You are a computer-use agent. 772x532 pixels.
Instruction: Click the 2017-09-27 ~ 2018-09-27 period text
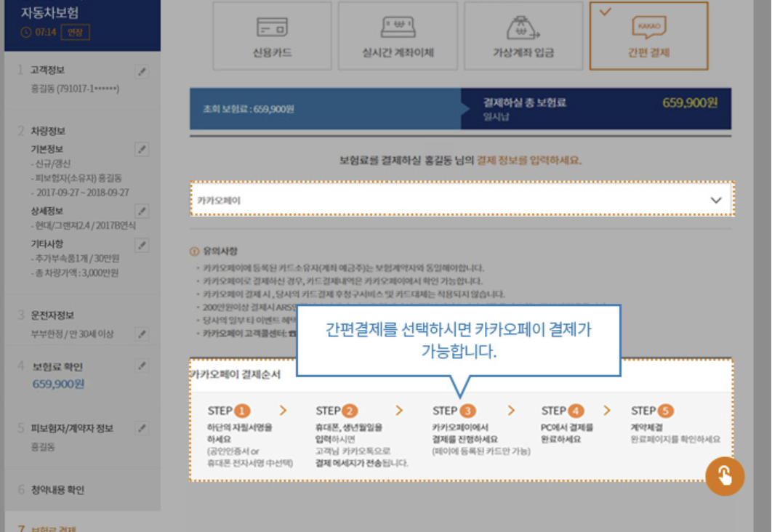(80, 193)
